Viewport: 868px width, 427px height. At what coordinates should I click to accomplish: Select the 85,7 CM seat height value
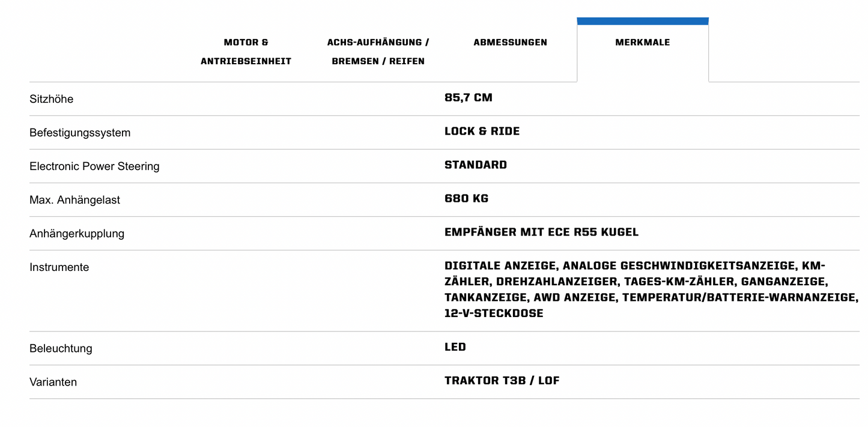469,97
